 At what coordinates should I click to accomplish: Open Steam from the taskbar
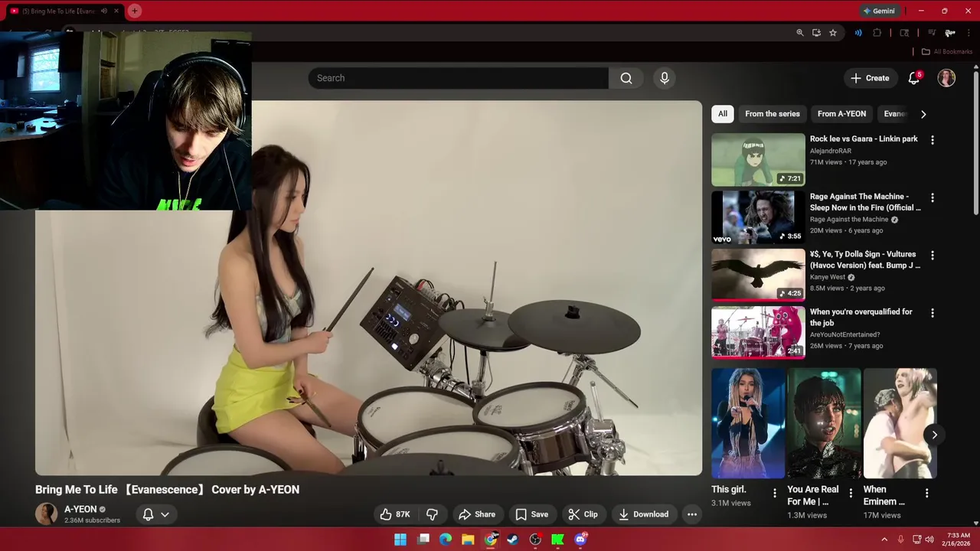[x=513, y=540]
